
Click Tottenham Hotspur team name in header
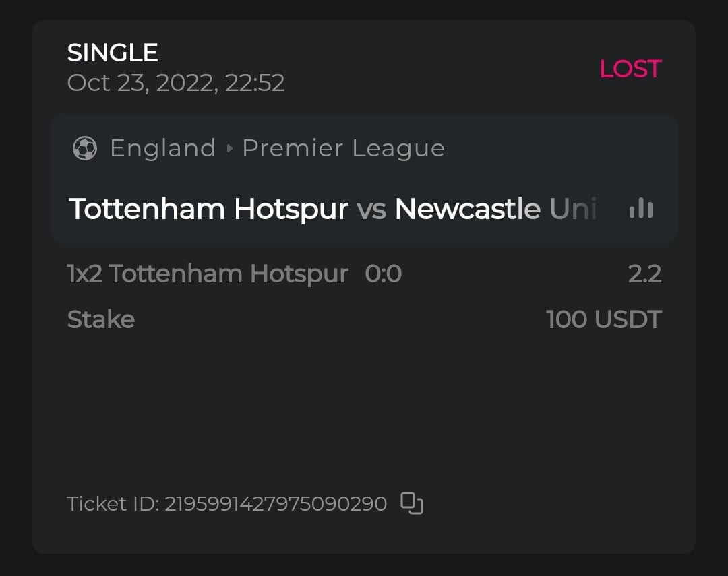point(208,209)
